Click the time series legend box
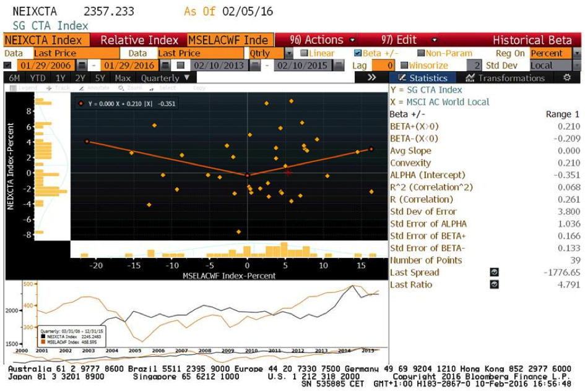 tap(72, 336)
